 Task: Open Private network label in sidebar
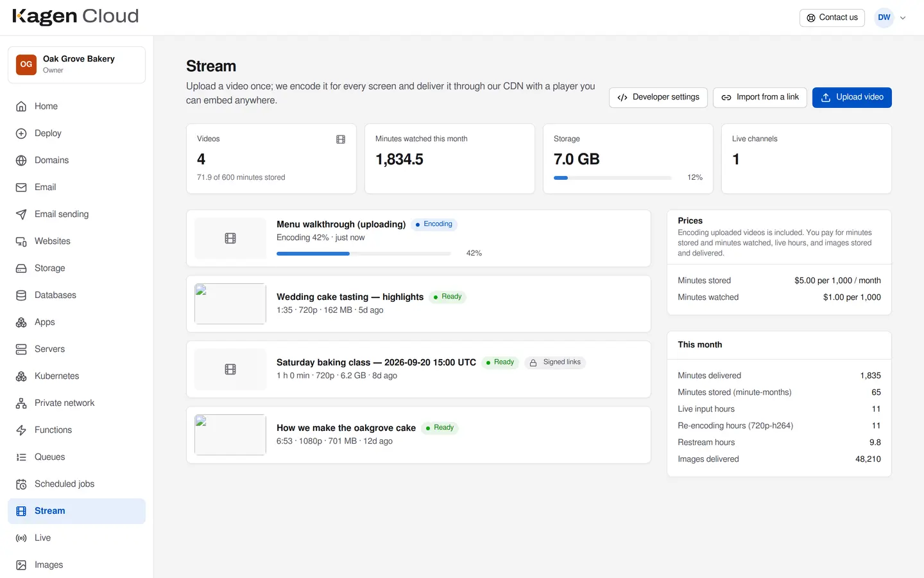coord(64,403)
